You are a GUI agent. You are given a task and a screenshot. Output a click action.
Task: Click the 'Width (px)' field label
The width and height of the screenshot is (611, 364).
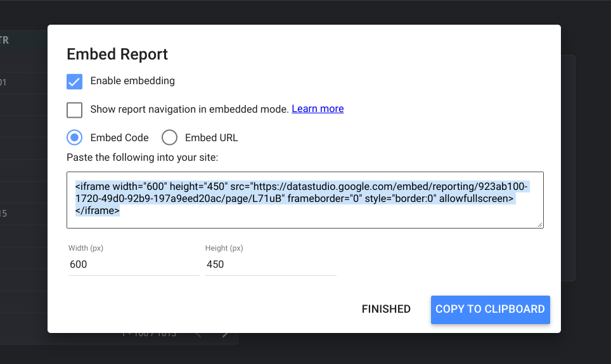(x=86, y=248)
